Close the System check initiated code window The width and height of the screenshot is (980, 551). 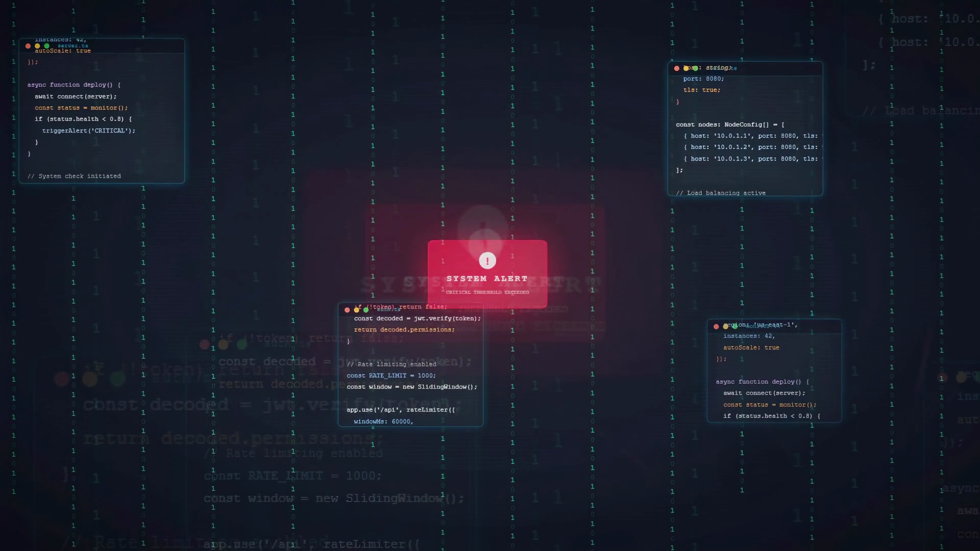tap(28, 46)
